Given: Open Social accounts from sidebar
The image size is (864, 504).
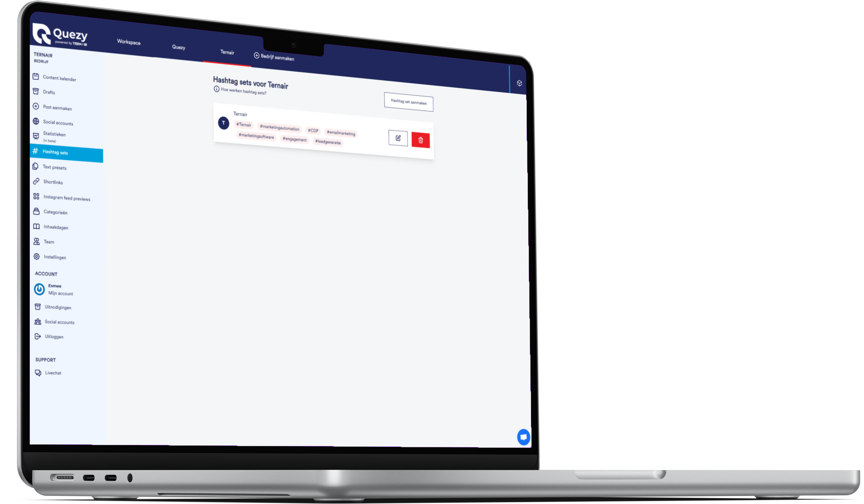Looking at the screenshot, I should (59, 122).
